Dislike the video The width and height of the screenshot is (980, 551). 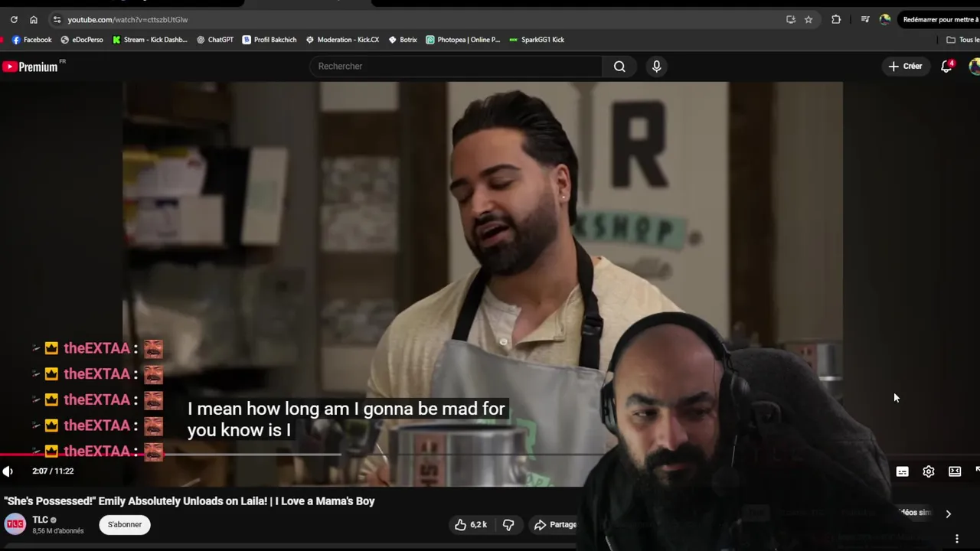(x=508, y=524)
